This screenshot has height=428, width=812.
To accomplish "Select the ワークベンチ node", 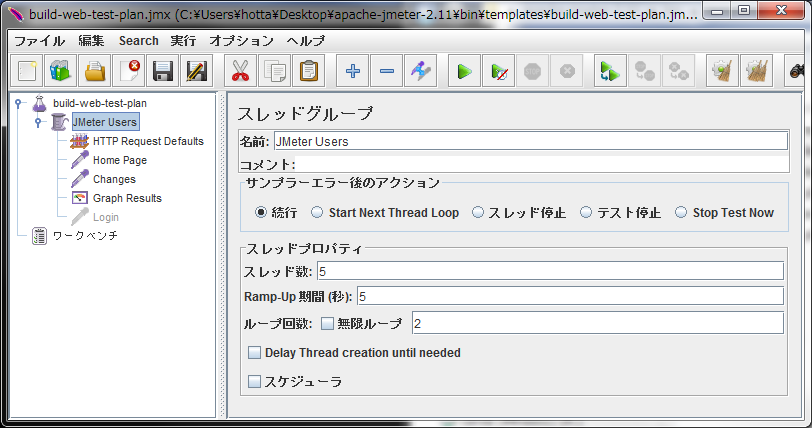I will pos(85,236).
